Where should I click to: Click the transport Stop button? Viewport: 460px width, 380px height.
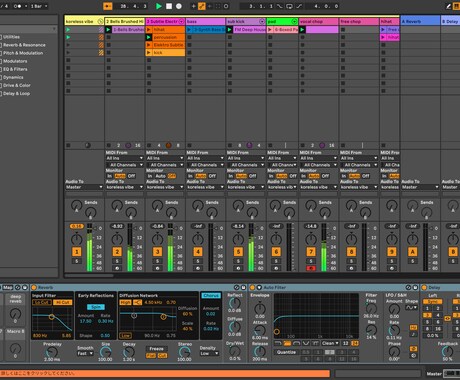[x=169, y=6]
